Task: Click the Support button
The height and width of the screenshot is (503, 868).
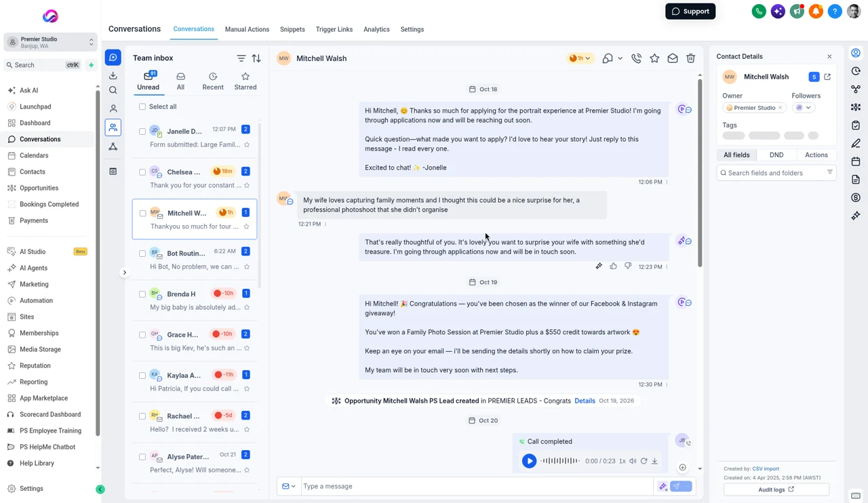Action: tap(690, 12)
